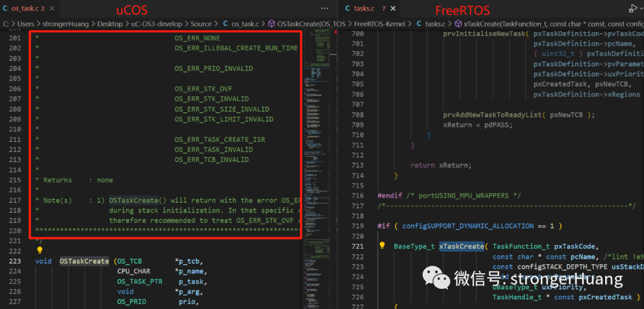Open More Actions ellipsis in os_task.c group
This screenshot has width=644, height=309.
tap(324, 8)
